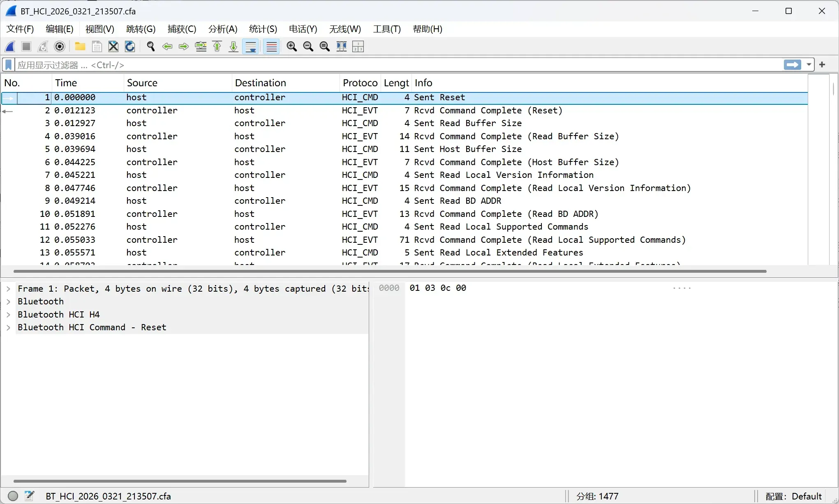Open the 无线(W) menu
839x504 pixels.
click(345, 29)
